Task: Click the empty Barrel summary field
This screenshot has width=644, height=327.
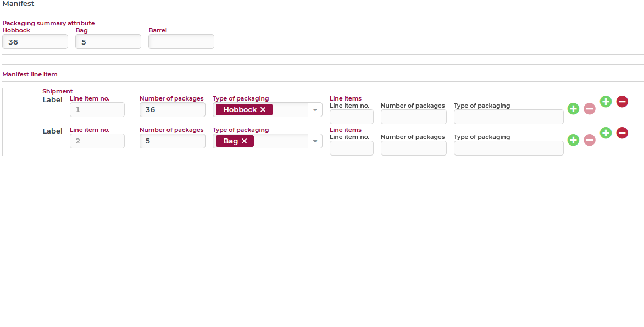Action: (181, 41)
